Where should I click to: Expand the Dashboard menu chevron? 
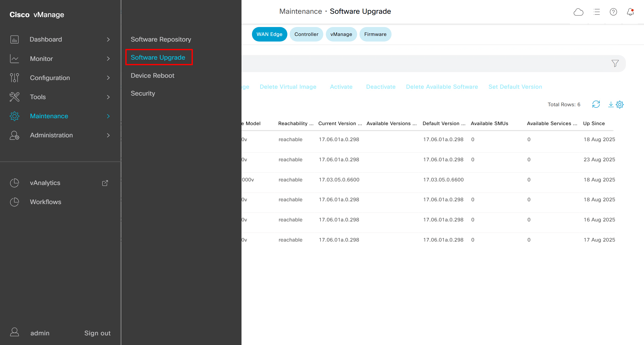[x=108, y=39]
